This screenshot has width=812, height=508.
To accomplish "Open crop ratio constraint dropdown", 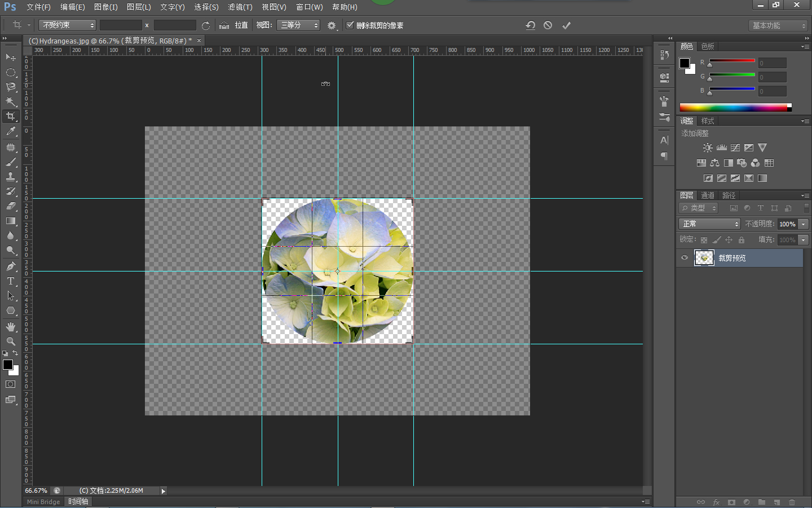I will coord(67,25).
